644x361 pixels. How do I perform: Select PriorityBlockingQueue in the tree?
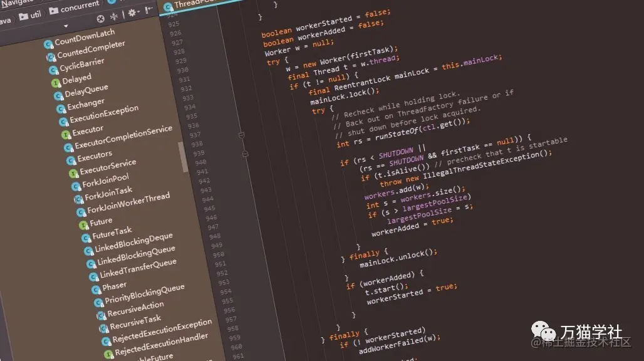(x=145, y=294)
